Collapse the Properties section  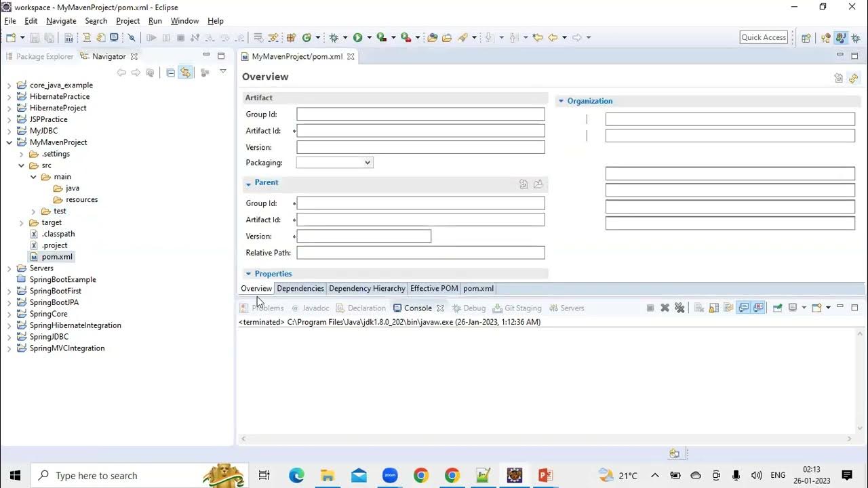pyautogui.click(x=249, y=274)
